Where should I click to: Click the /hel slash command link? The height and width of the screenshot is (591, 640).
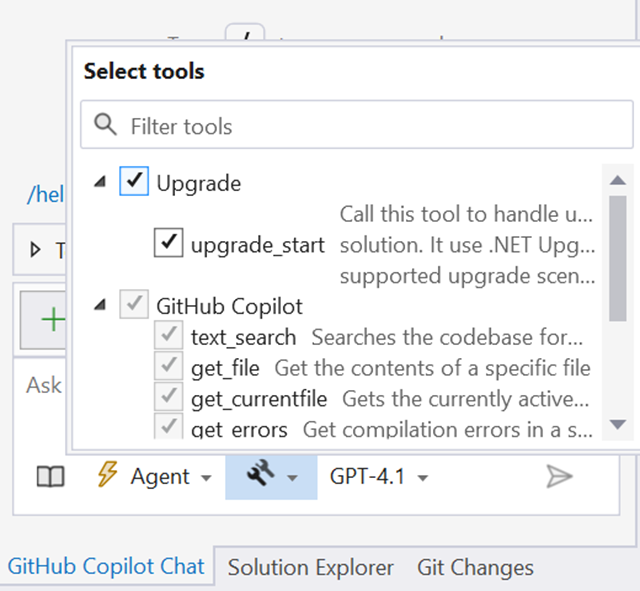pyautogui.click(x=46, y=194)
